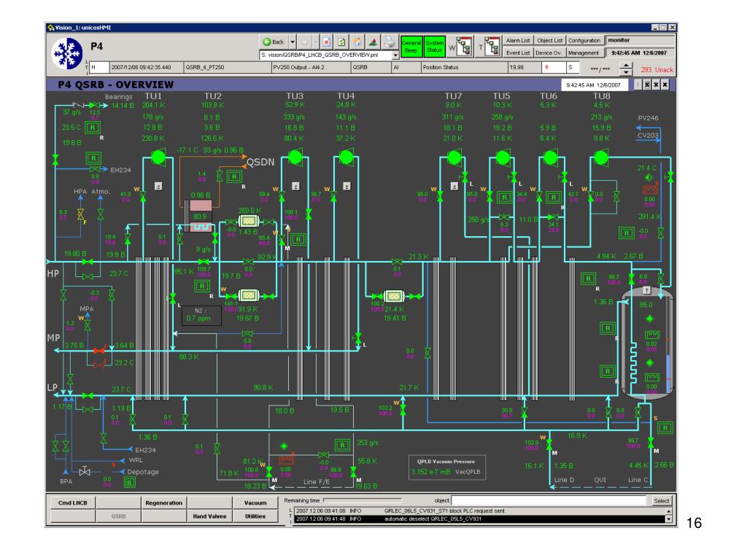This screenshot has height=560, width=747.
Task: Go to the home panel icon
Action: [x=357, y=42]
